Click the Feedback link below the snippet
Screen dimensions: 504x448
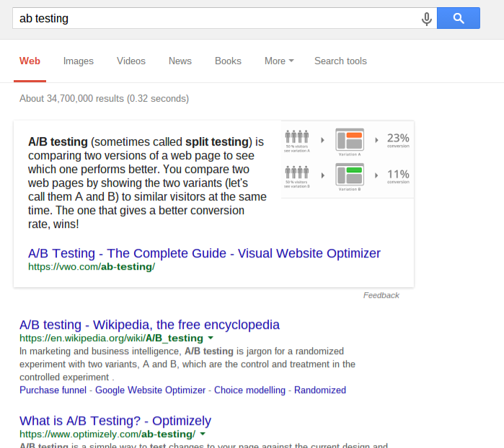[381, 295]
